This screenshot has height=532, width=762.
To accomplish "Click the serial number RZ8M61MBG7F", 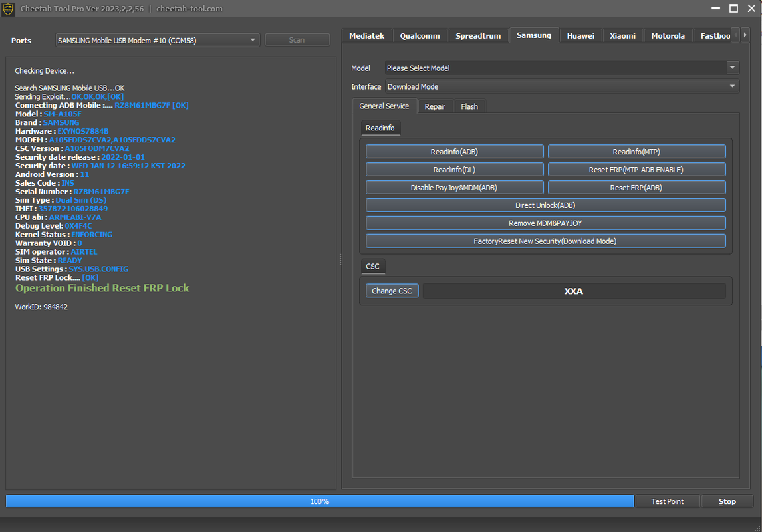I will coord(101,192).
